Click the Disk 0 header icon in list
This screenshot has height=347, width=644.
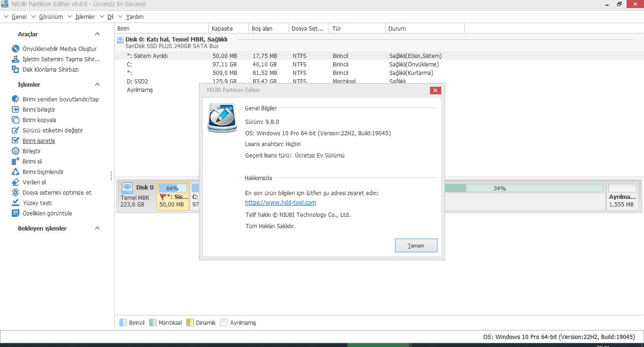[x=120, y=40]
